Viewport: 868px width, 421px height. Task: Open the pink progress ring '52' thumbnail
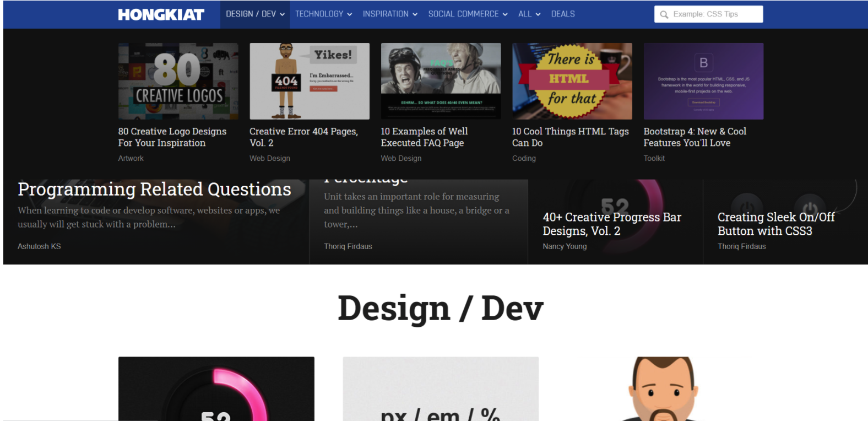point(216,389)
